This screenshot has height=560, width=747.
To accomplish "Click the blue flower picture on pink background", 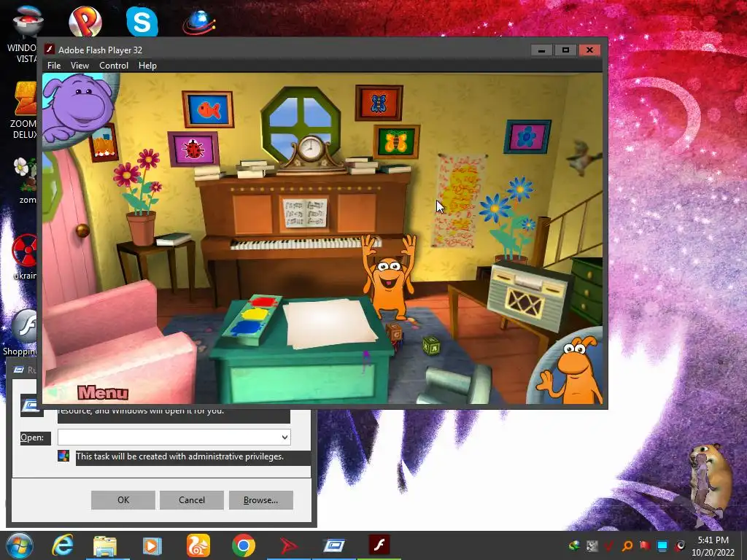I will tap(527, 136).
